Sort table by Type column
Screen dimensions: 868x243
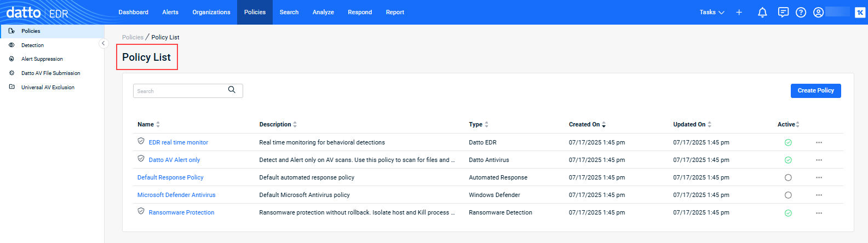pos(479,124)
